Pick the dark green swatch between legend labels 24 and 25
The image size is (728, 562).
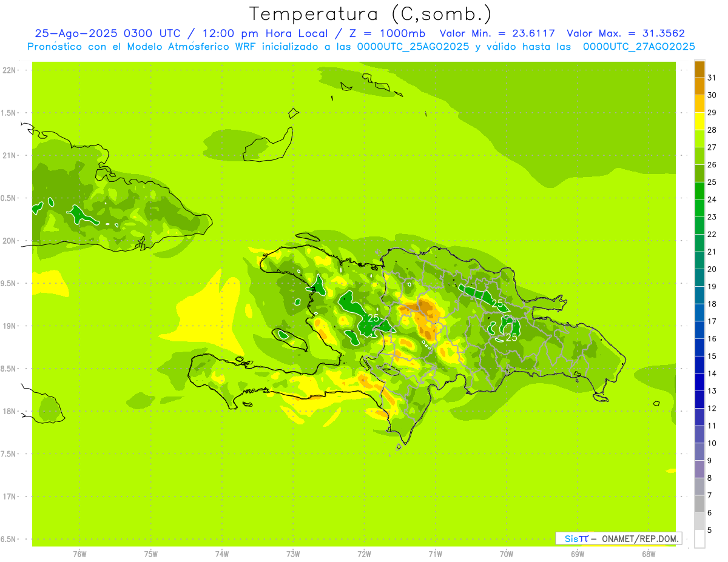pyautogui.click(x=699, y=191)
